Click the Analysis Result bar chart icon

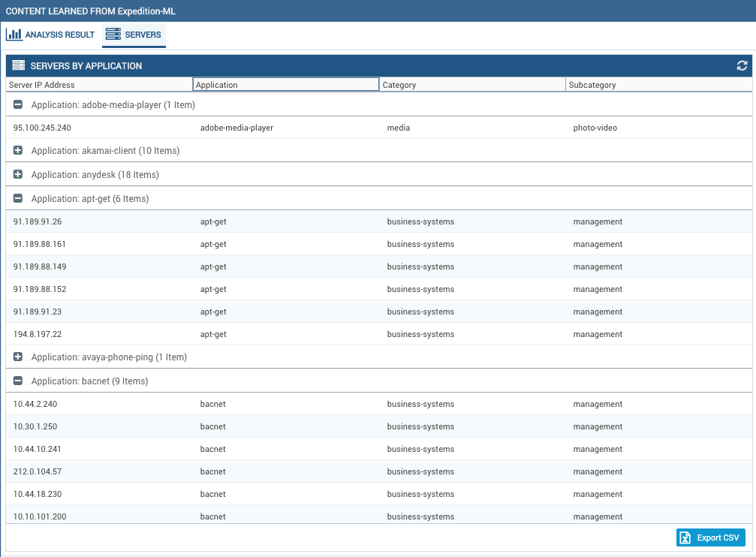click(x=14, y=35)
